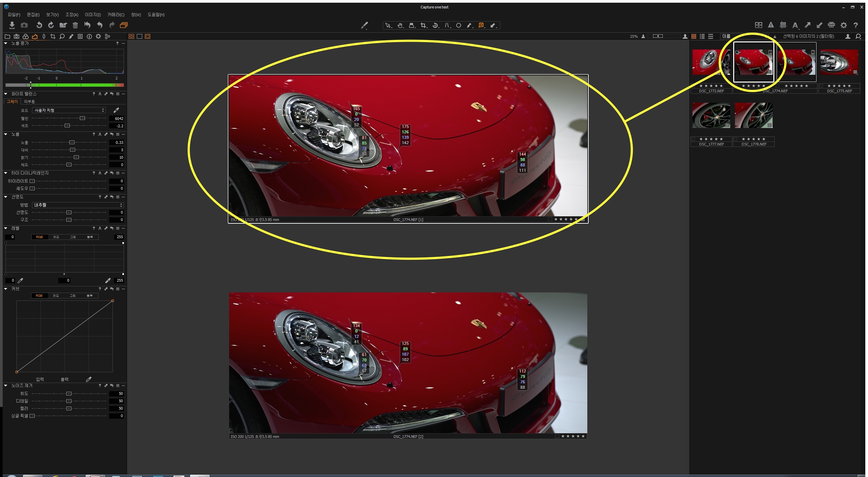Click auto-adjust 'A' in 노출 panel header

(x=100, y=134)
